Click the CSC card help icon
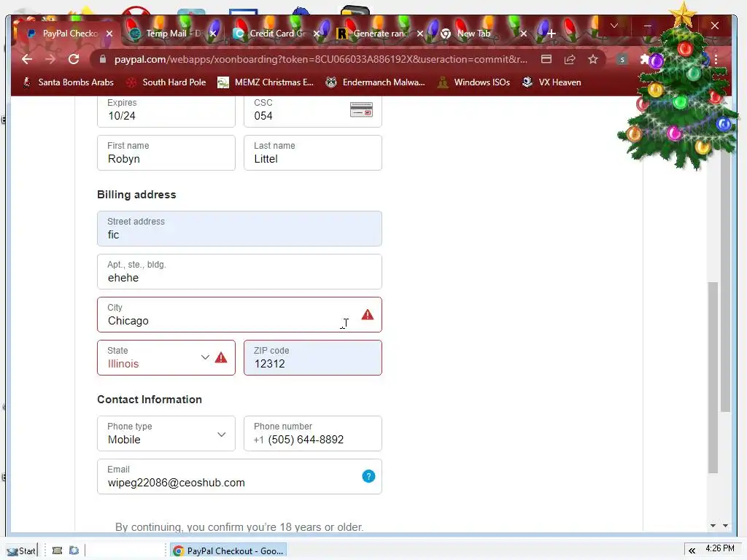 click(361, 109)
